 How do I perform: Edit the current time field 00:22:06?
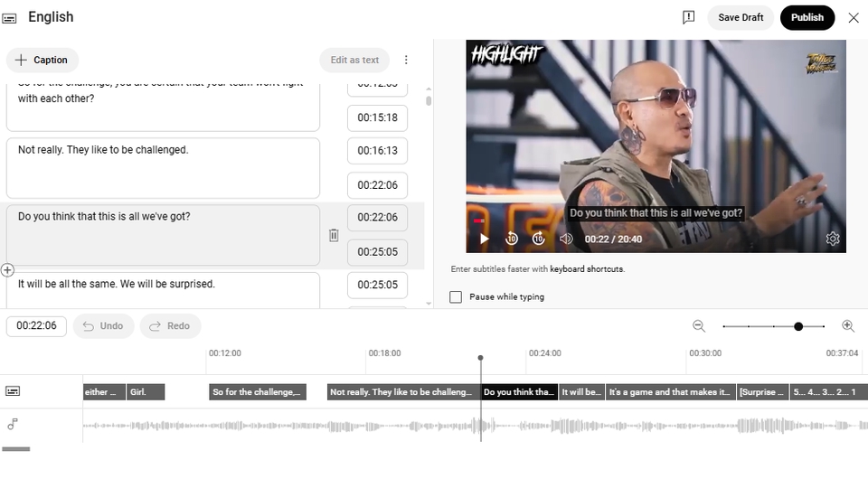tap(36, 325)
